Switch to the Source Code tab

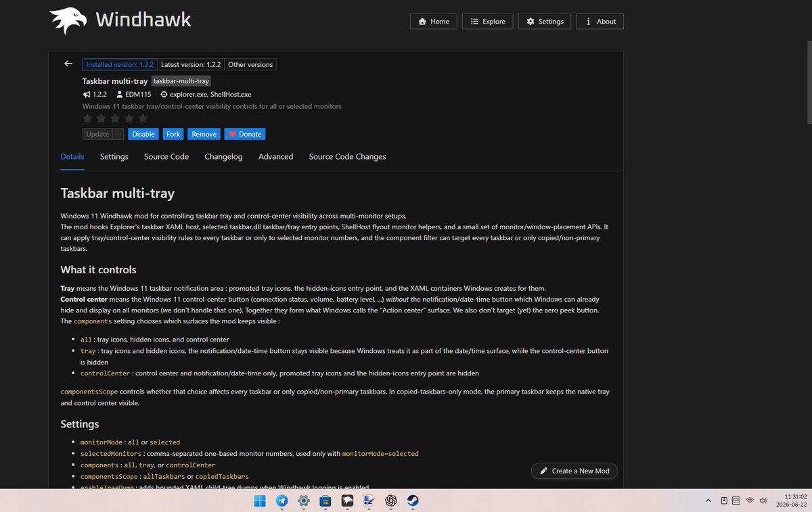click(166, 156)
